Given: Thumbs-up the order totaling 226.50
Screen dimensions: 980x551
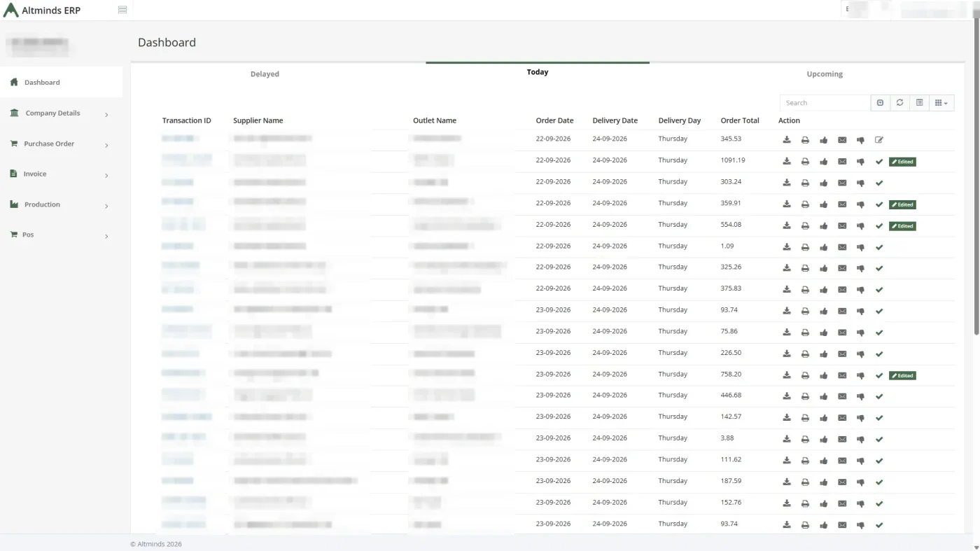Looking at the screenshot, I should (x=824, y=354).
